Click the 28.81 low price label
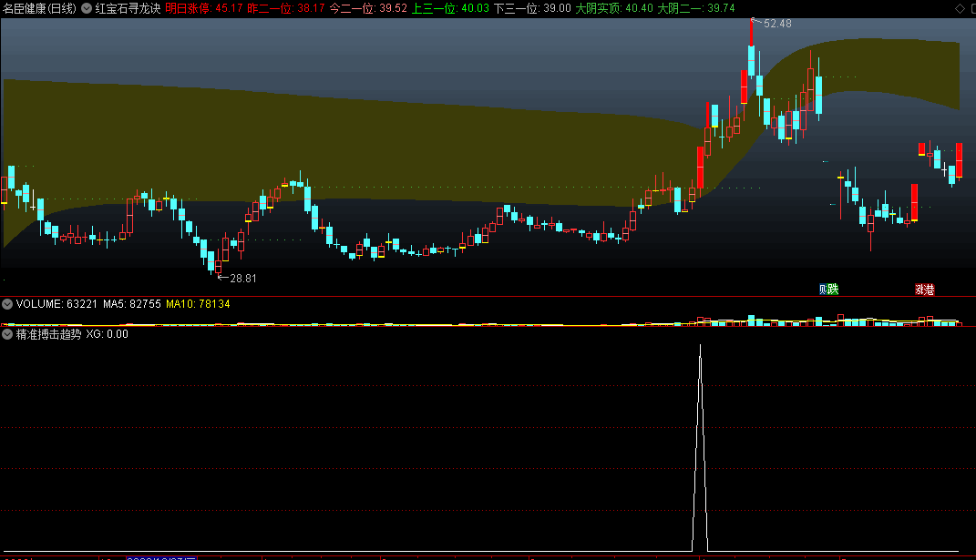Viewport: 976px width, 560px height. point(243,278)
